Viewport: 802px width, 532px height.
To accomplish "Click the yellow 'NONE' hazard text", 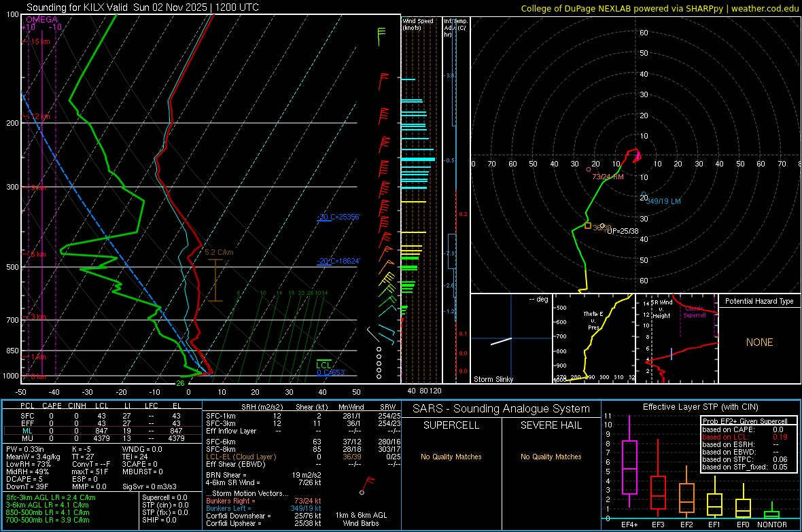I will click(759, 342).
